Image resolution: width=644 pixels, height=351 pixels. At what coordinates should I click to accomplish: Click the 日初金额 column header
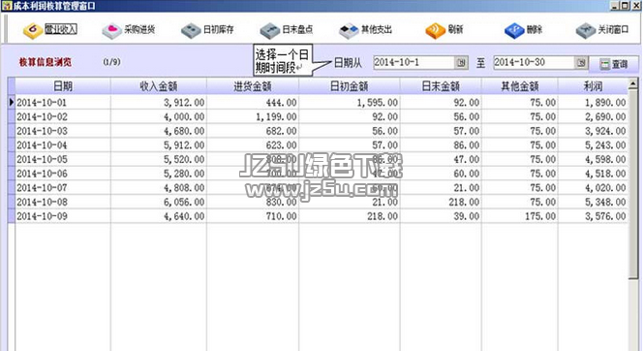coord(350,86)
